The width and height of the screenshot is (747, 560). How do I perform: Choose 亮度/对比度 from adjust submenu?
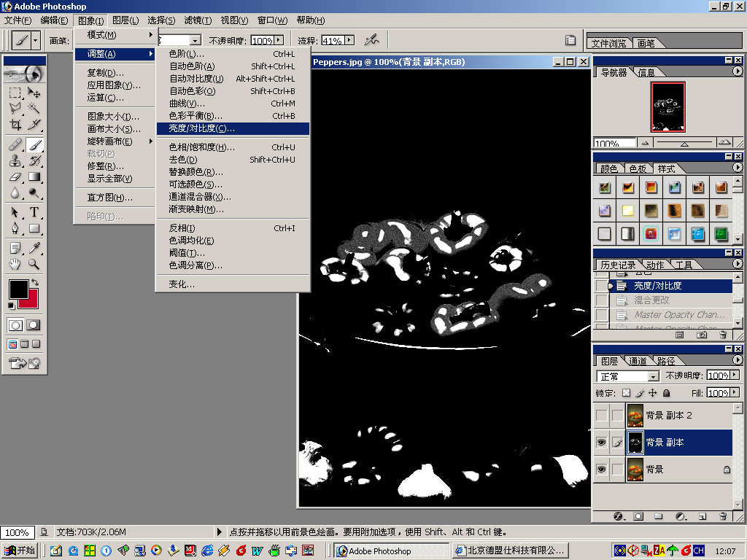pos(233,128)
